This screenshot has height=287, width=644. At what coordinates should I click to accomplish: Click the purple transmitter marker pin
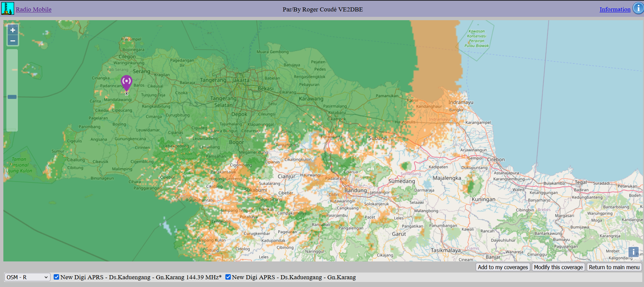pos(127,82)
